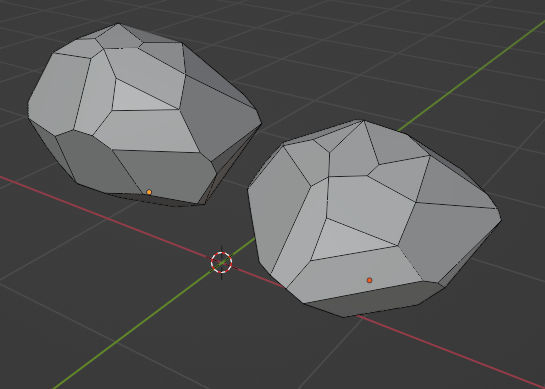Screen dimensions: 545x389
Task: Select the right rock mesh object
Action: coord(374,218)
